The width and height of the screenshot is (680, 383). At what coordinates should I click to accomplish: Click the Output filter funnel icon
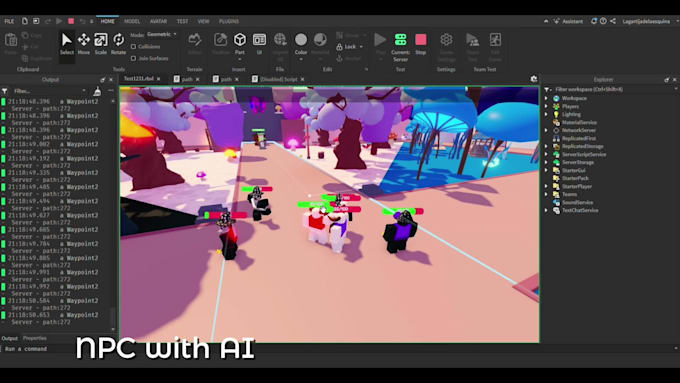tap(5, 91)
